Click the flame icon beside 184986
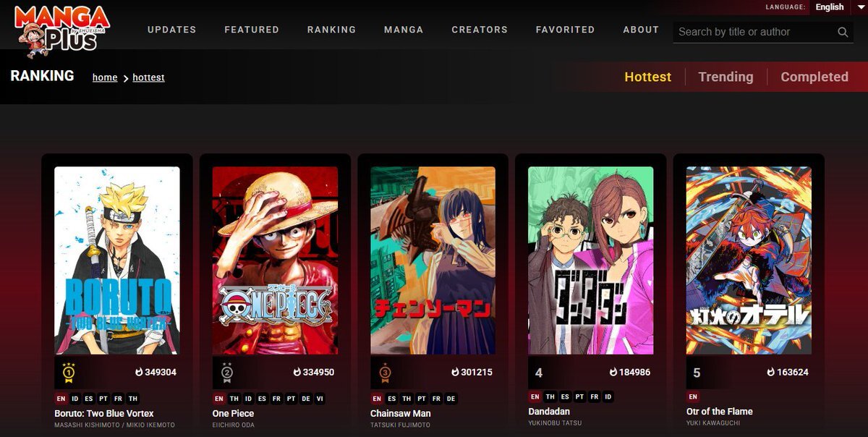This screenshot has height=437, width=868. point(613,373)
